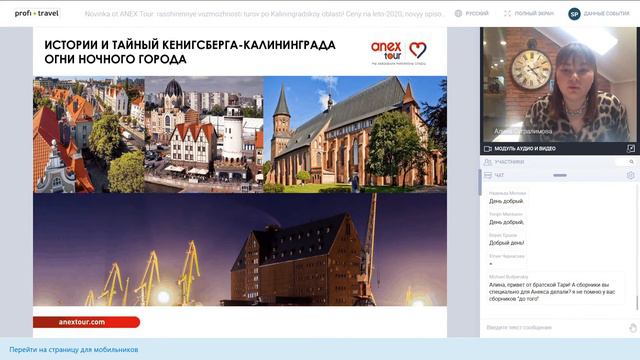This screenshot has width=640, height=360.
Task: Click the profi.travel logo
Action: pos(37,13)
